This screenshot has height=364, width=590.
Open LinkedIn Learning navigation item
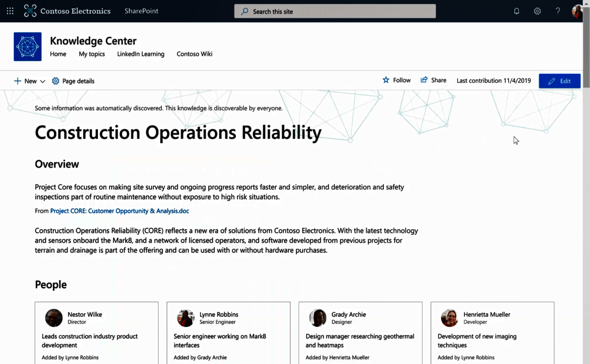141,54
